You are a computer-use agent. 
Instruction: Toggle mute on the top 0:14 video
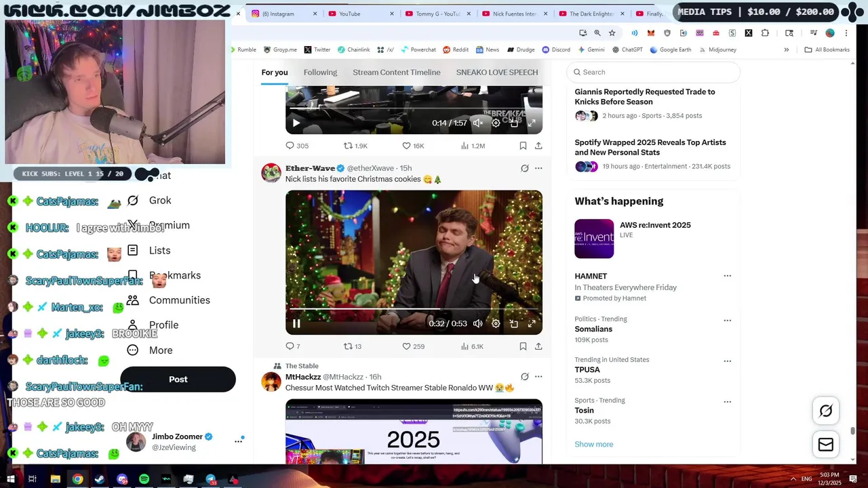[x=478, y=123]
